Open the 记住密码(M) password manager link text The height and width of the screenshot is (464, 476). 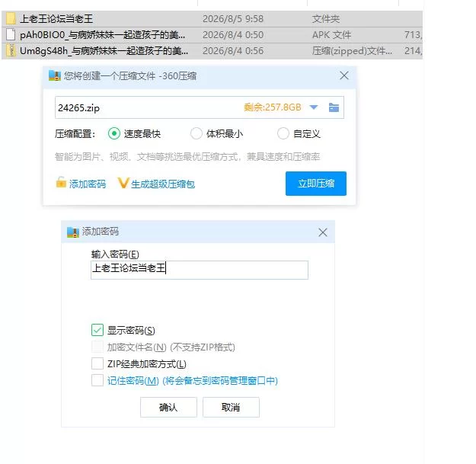(193, 380)
